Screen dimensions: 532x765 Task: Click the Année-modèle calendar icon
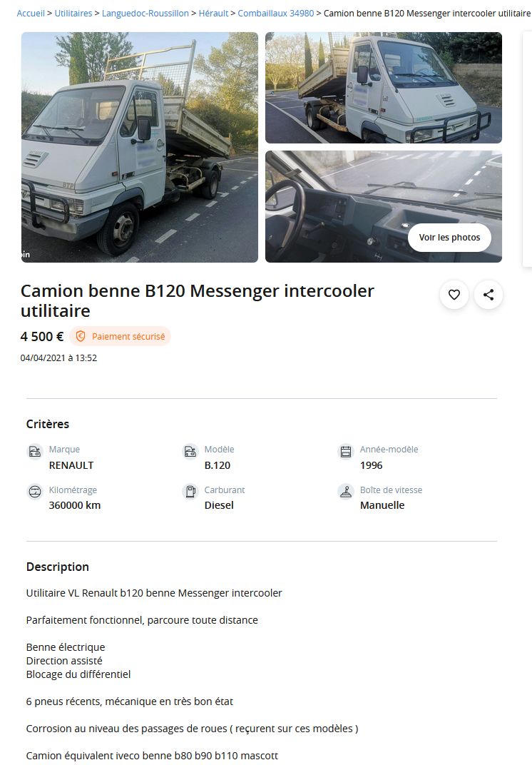click(x=346, y=452)
